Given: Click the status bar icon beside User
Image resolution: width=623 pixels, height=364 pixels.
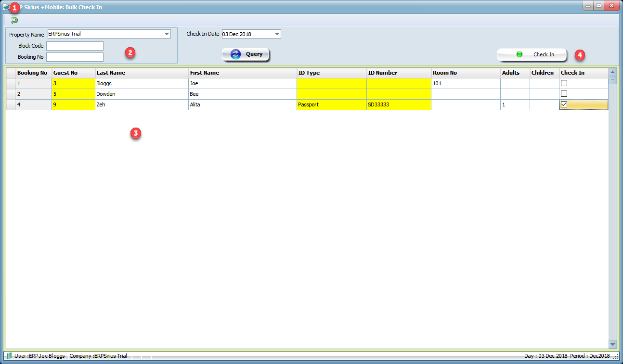Looking at the screenshot, I should [x=9, y=356].
